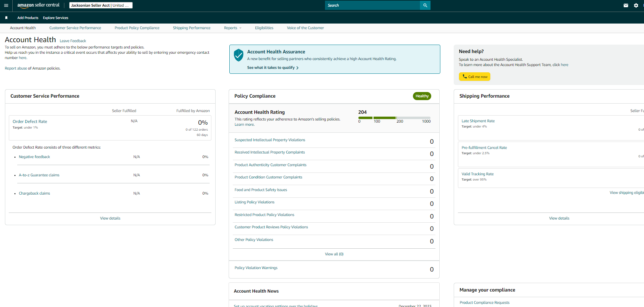This screenshot has height=307, width=644.
Task: Click the search magnifier button
Action: pyautogui.click(x=425, y=5)
